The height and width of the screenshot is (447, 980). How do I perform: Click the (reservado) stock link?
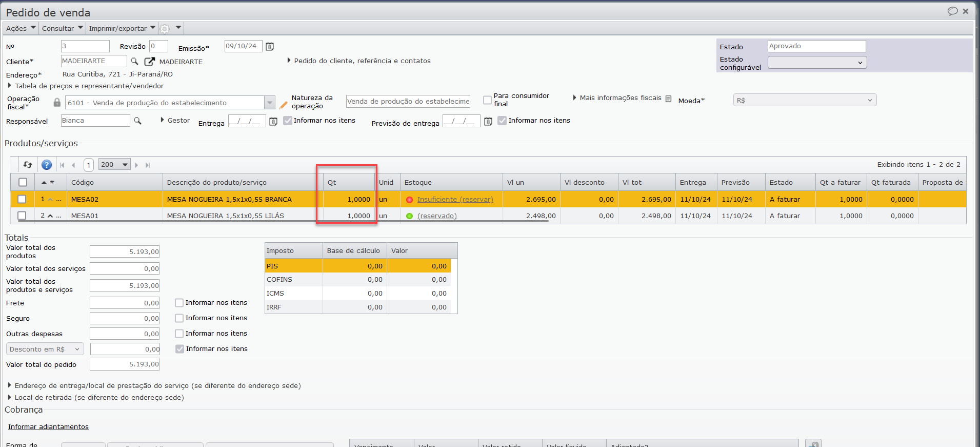coord(437,216)
